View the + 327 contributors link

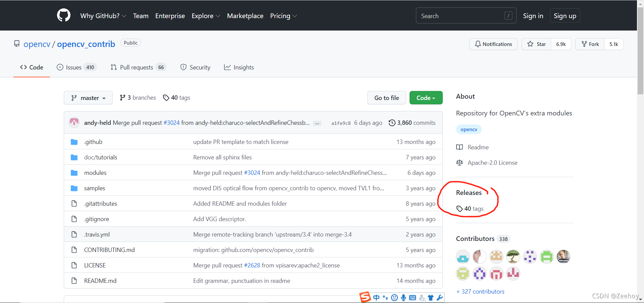480,292
